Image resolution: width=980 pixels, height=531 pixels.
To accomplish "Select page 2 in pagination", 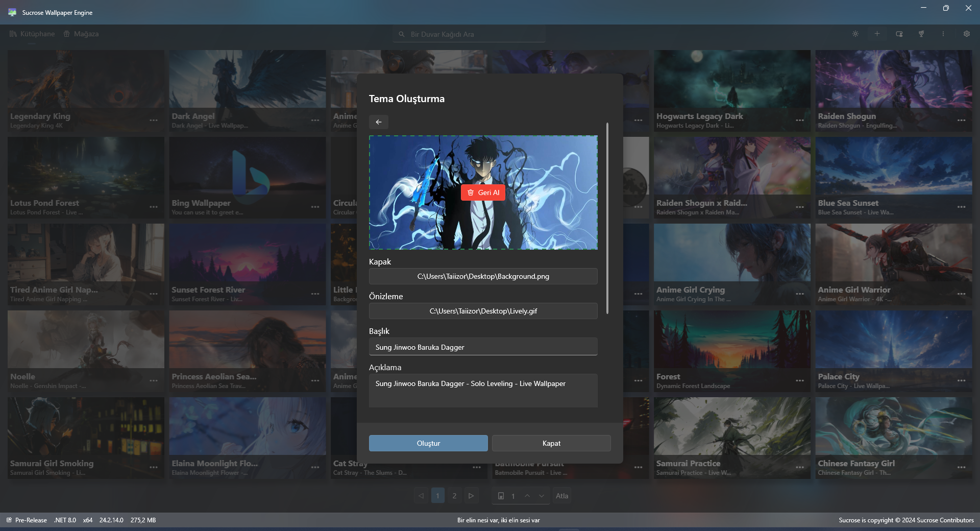I will tap(454, 496).
